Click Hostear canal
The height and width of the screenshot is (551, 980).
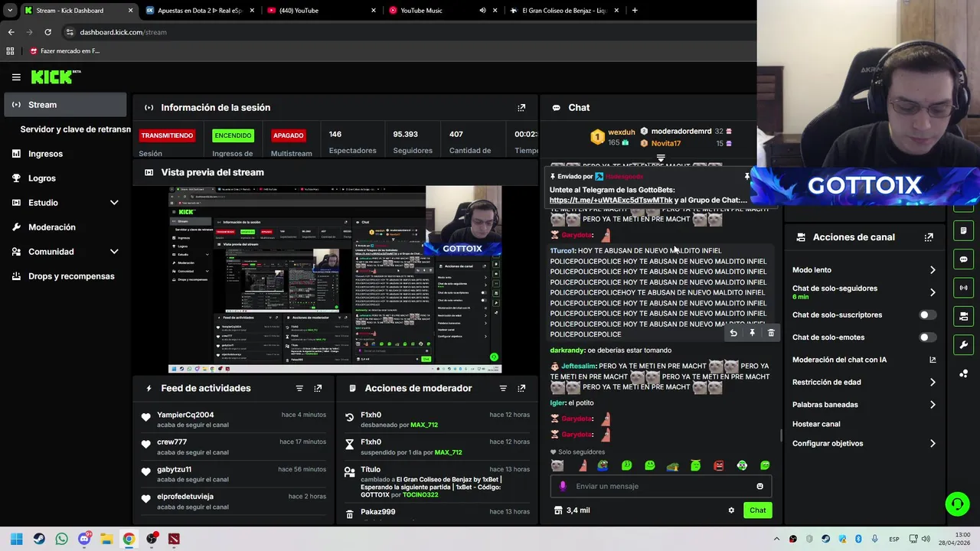point(816,424)
